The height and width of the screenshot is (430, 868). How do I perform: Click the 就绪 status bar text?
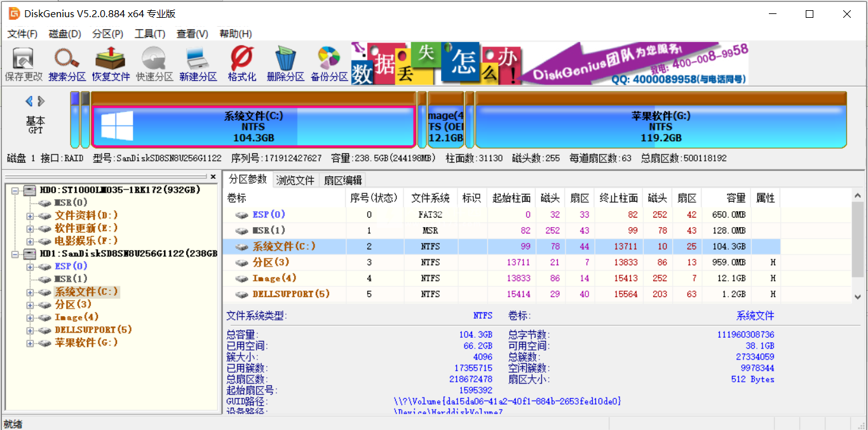pos(12,424)
